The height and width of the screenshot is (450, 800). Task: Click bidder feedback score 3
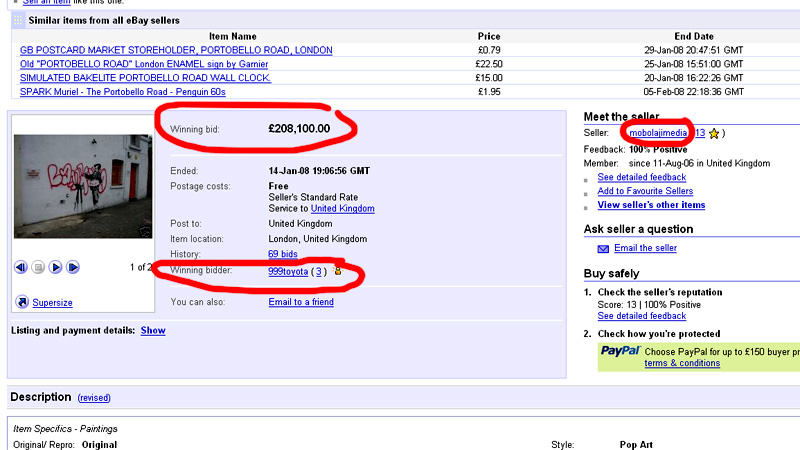coord(319,271)
